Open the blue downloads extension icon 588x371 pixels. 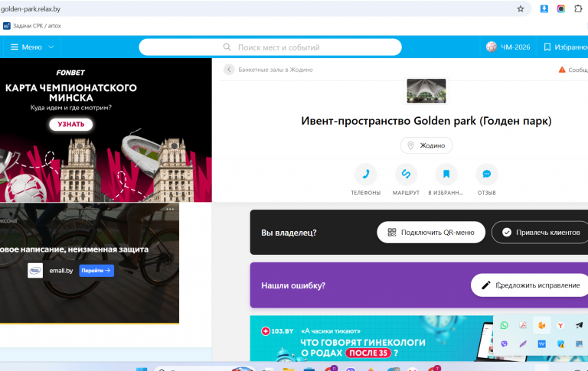point(544,9)
